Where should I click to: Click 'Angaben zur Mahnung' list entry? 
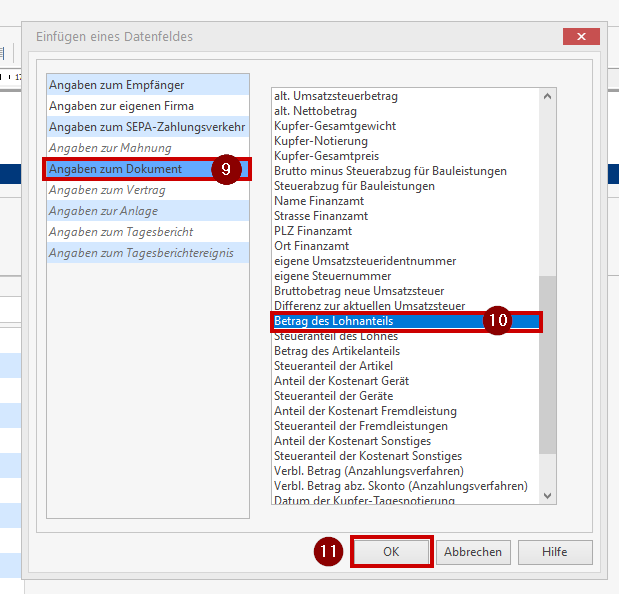pyautogui.click(x=110, y=148)
